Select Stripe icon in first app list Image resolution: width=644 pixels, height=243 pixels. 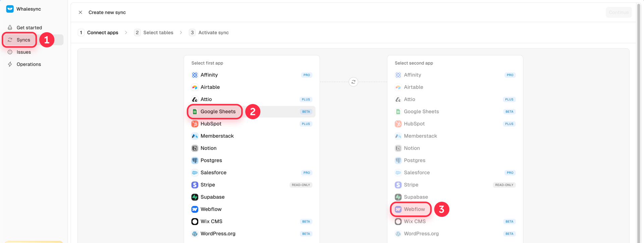195,185
